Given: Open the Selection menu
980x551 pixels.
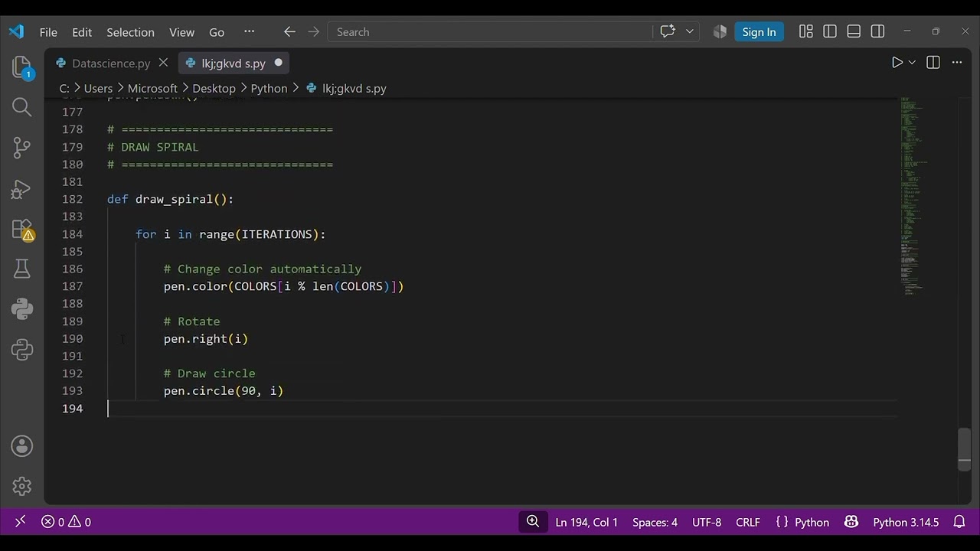Looking at the screenshot, I should [130, 32].
